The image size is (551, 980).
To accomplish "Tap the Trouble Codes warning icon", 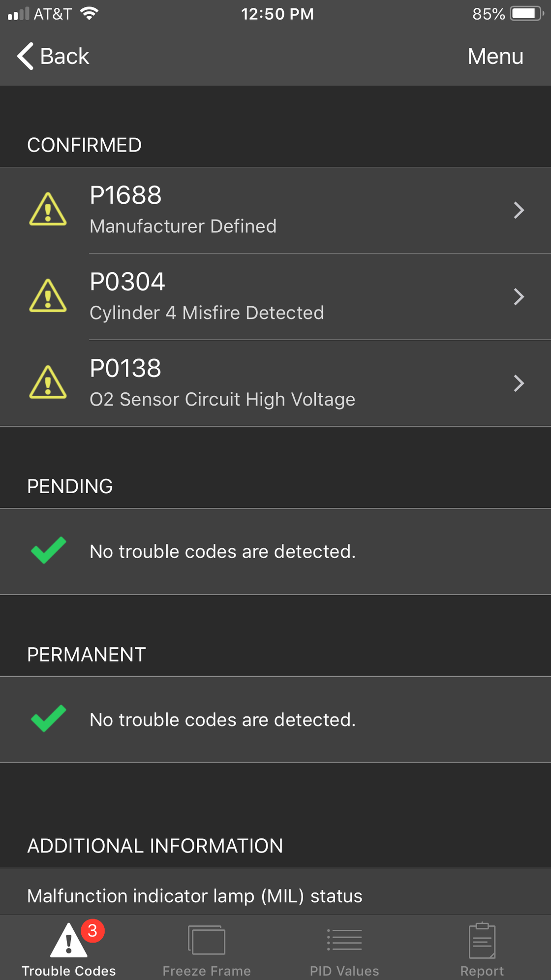I will (x=69, y=940).
